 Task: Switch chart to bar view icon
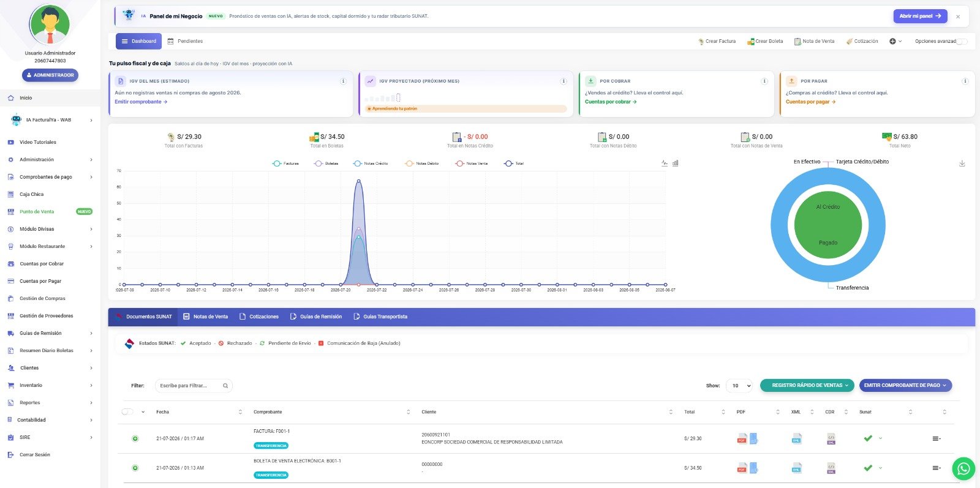click(676, 163)
